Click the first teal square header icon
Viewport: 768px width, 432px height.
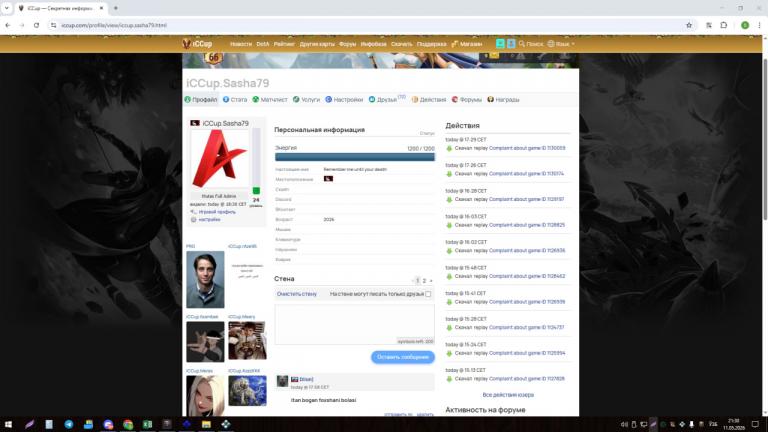(500, 44)
